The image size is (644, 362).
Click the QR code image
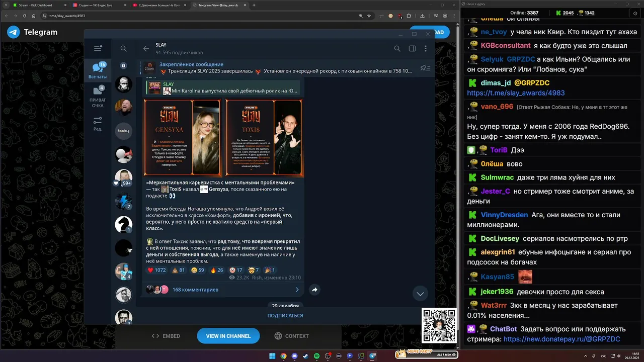point(439,326)
